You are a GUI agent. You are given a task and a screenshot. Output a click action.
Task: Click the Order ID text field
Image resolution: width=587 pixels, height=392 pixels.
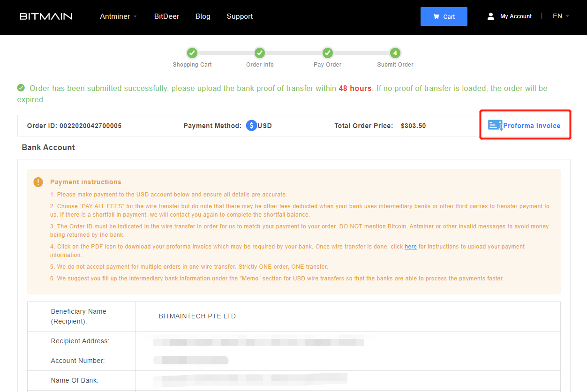tap(74, 125)
